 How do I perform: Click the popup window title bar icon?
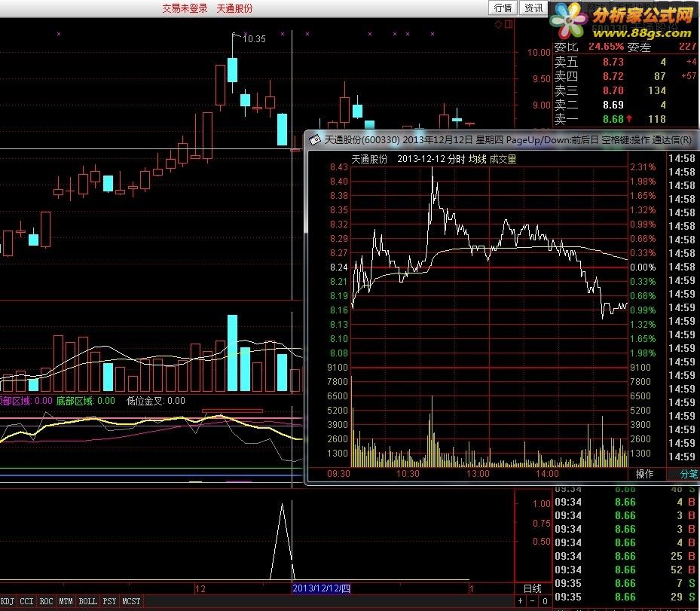tap(315, 140)
